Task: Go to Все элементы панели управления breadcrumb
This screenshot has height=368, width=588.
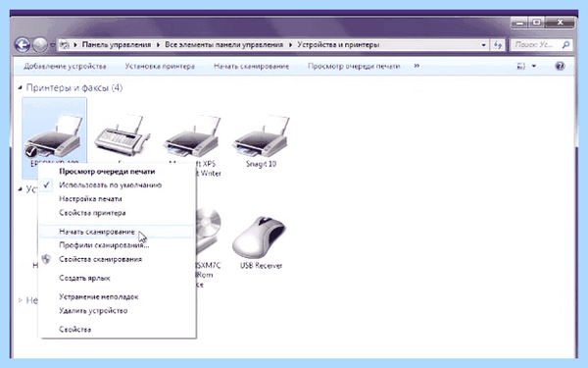Action: coord(223,45)
